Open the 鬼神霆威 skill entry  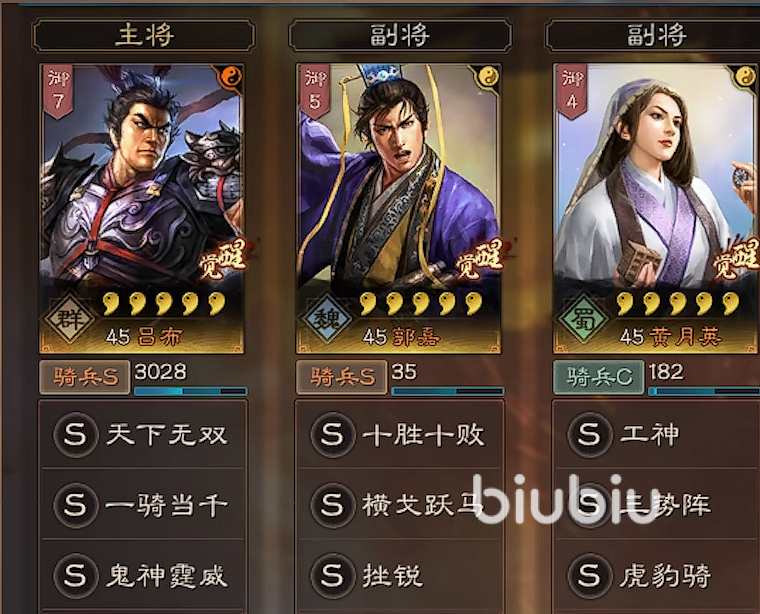coord(143,575)
